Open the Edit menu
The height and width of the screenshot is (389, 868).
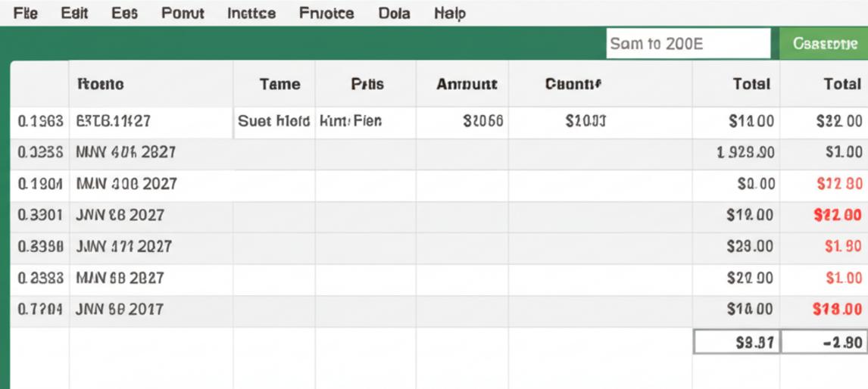74,13
